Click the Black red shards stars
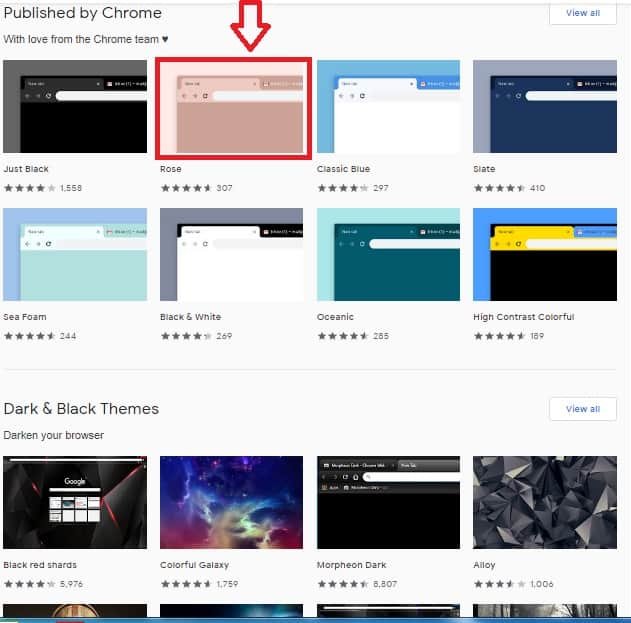 [30, 584]
